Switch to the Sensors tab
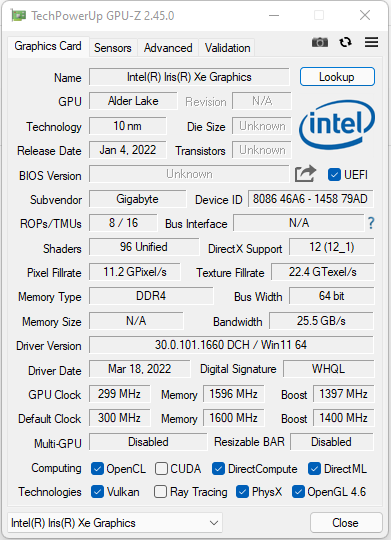The image size is (391, 540). click(x=113, y=48)
